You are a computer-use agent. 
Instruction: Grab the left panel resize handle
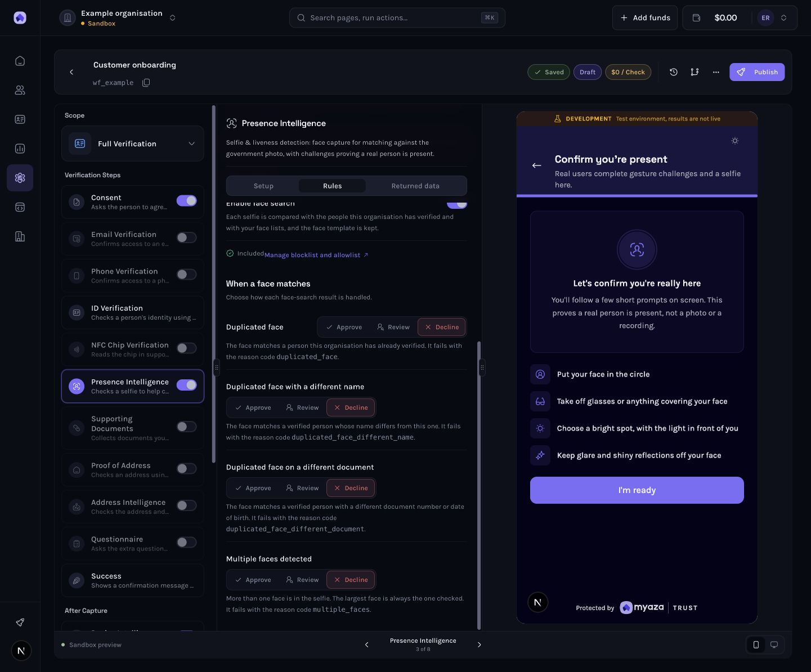[x=216, y=368]
